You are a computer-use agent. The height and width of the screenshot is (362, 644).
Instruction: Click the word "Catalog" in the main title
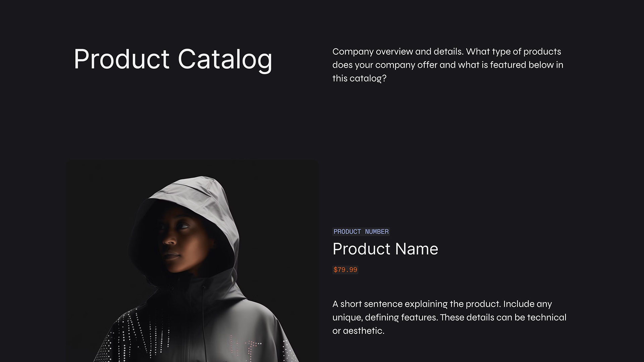pyautogui.click(x=225, y=59)
